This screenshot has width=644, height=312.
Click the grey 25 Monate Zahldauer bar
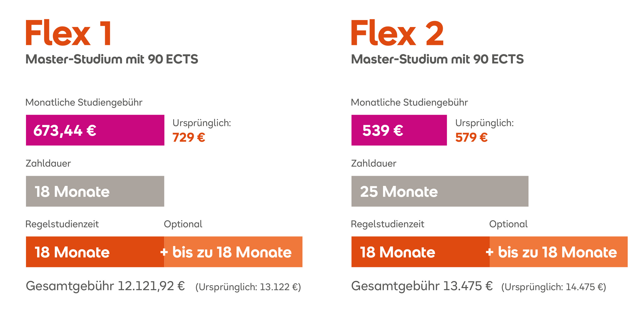pos(440,191)
